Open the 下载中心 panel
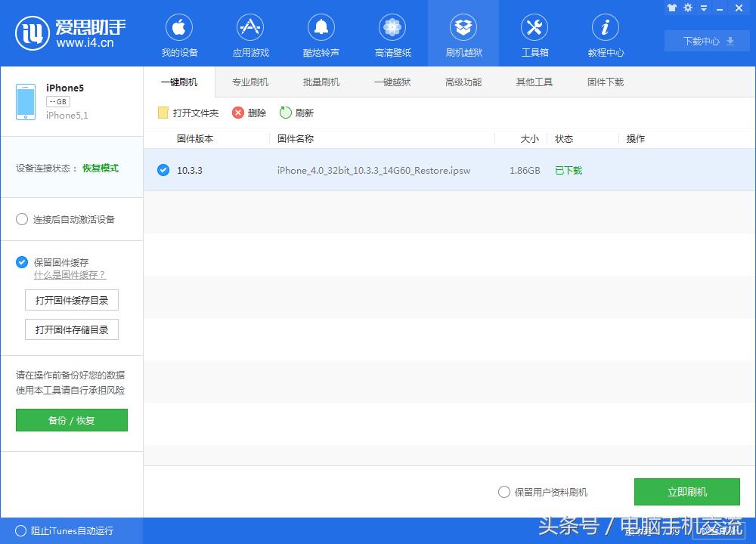Screen dimensions: 756x544 (706, 41)
